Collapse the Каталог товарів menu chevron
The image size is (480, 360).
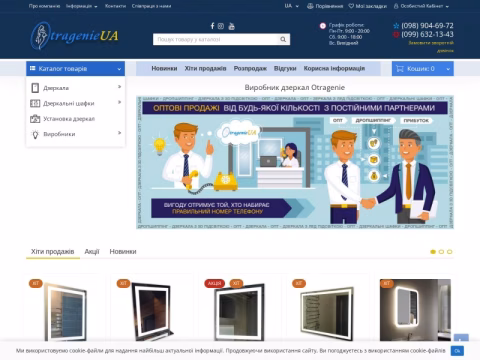coord(119,69)
